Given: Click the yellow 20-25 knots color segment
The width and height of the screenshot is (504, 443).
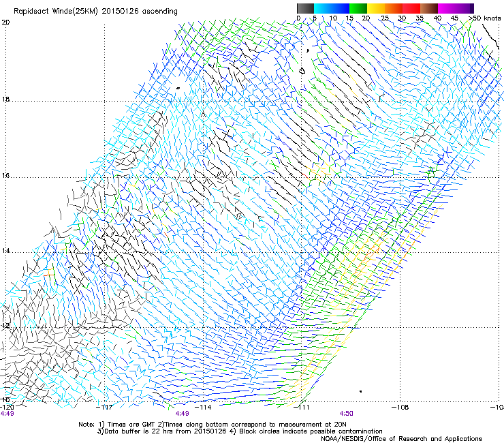Looking at the screenshot, I should tap(376, 8).
